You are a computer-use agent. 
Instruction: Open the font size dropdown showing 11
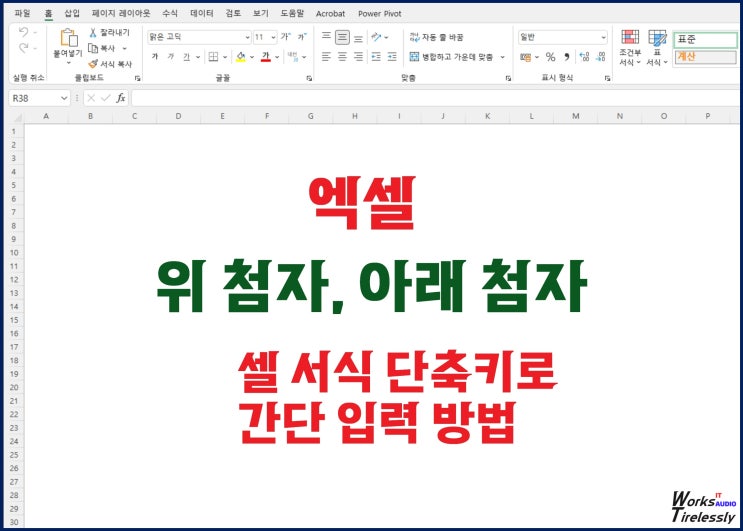[273, 37]
